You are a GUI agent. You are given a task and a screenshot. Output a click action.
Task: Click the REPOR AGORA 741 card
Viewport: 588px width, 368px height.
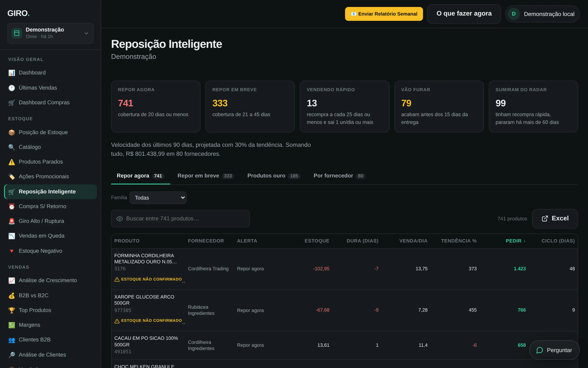pyautogui.click(x=156, y=107)
